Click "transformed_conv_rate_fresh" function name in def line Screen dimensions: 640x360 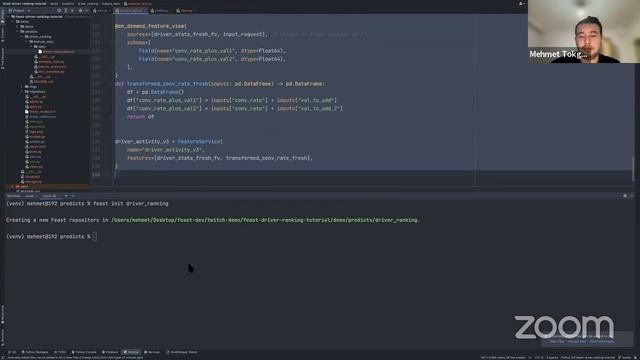167,84
